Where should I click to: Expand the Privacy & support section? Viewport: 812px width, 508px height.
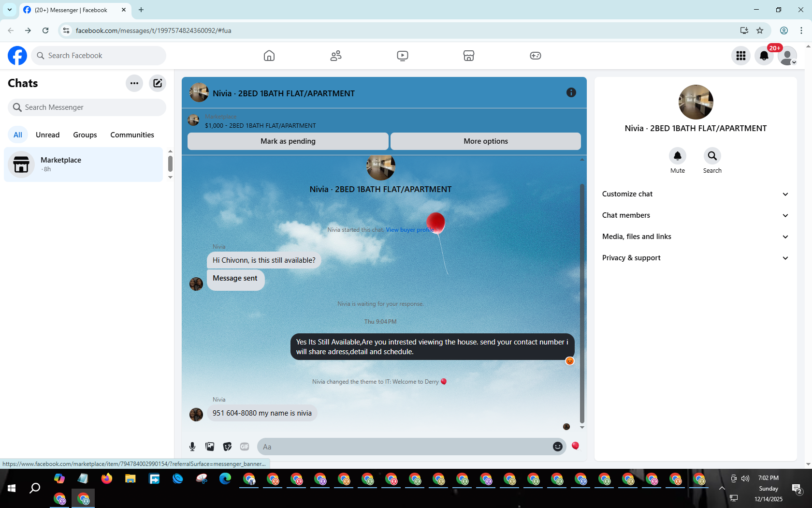[x=696, y=258]
